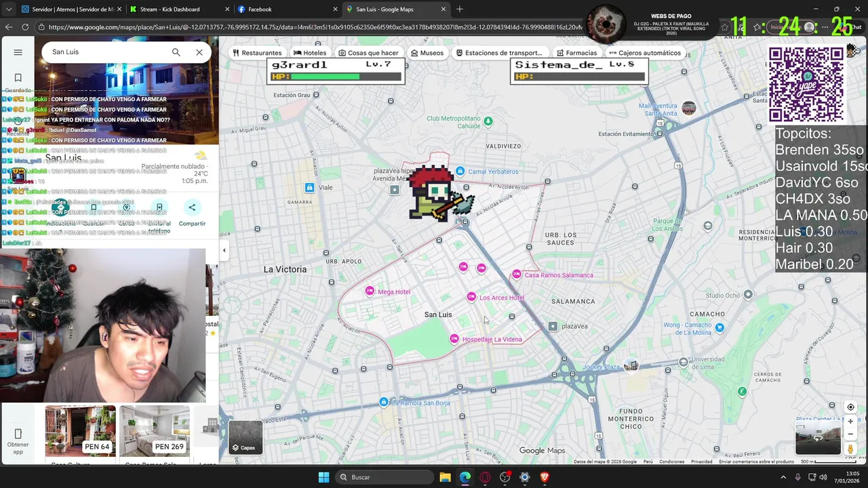
Task: Open the Google Maps hamburger menu
Action: click(18, 52)
